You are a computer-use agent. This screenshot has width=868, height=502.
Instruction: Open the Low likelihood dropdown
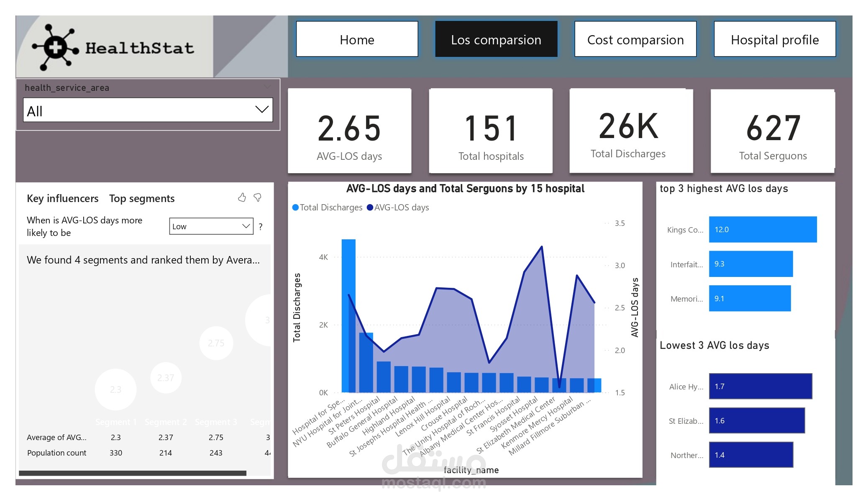pyautogui.click(x=211, y=226)
